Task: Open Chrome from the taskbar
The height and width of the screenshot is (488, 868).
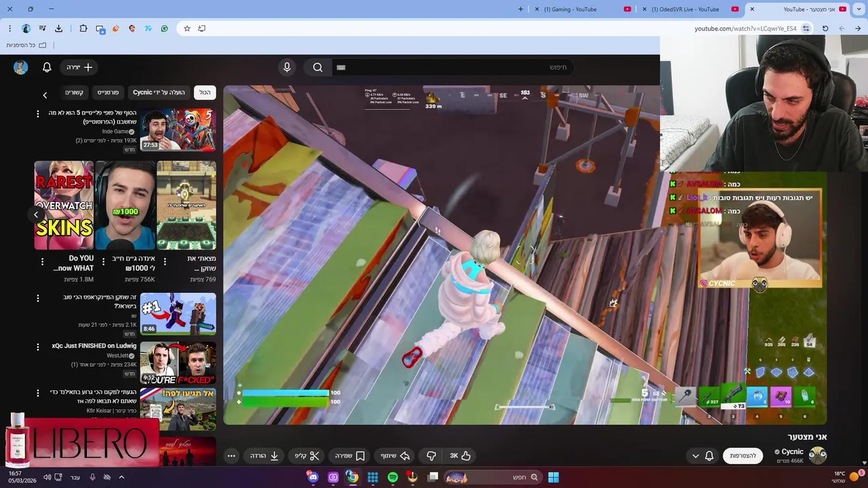Action: [x=353, y=477]
